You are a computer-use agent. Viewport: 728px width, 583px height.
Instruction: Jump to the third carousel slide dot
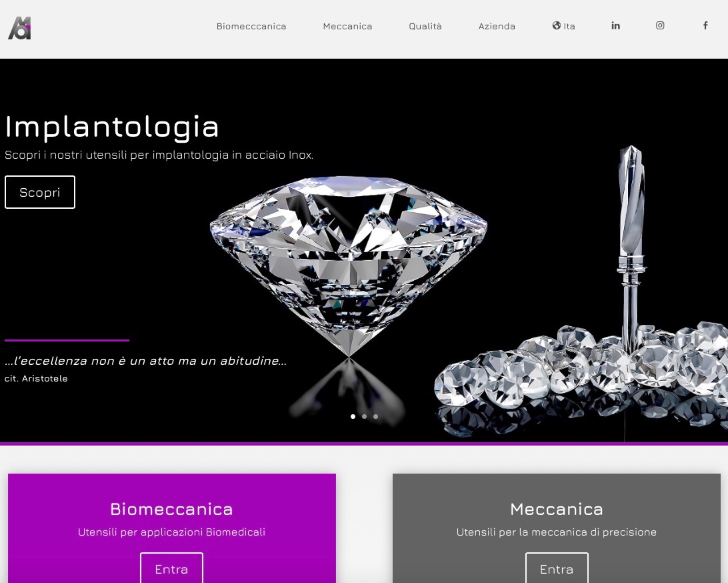pos(375,417)
